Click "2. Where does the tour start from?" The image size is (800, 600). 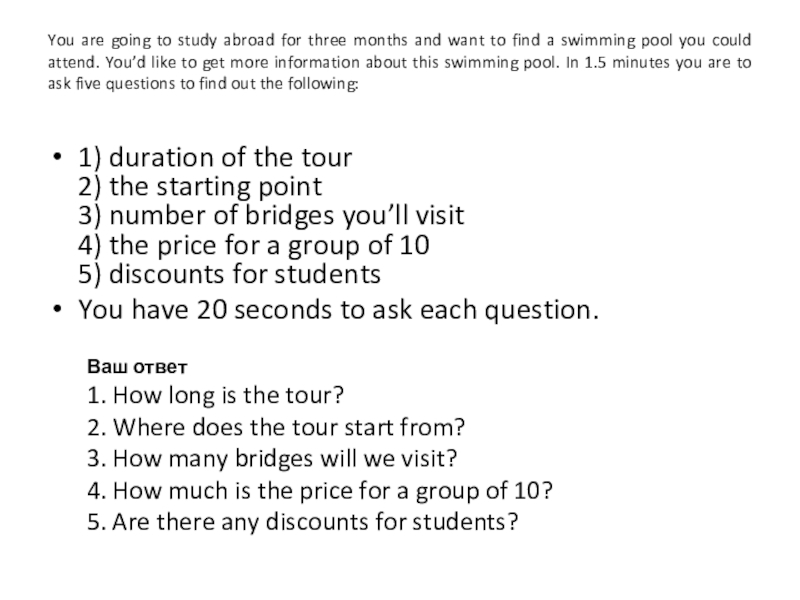(x=276, y=427)
